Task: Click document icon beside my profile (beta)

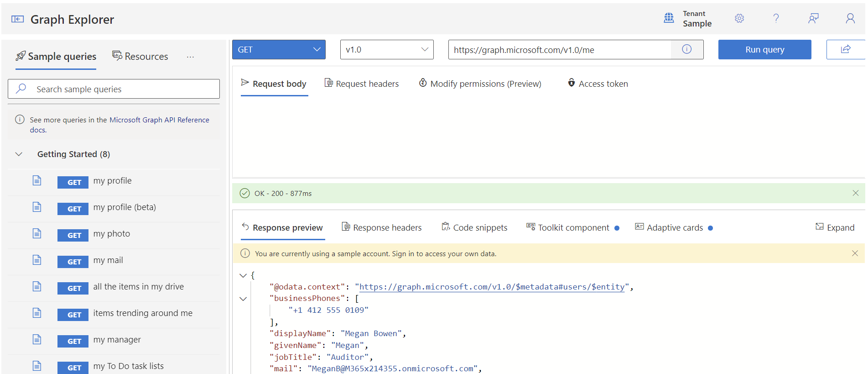Action: (37, 207)
